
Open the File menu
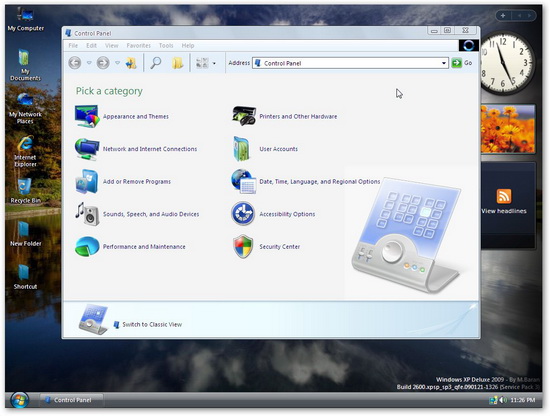73,46
